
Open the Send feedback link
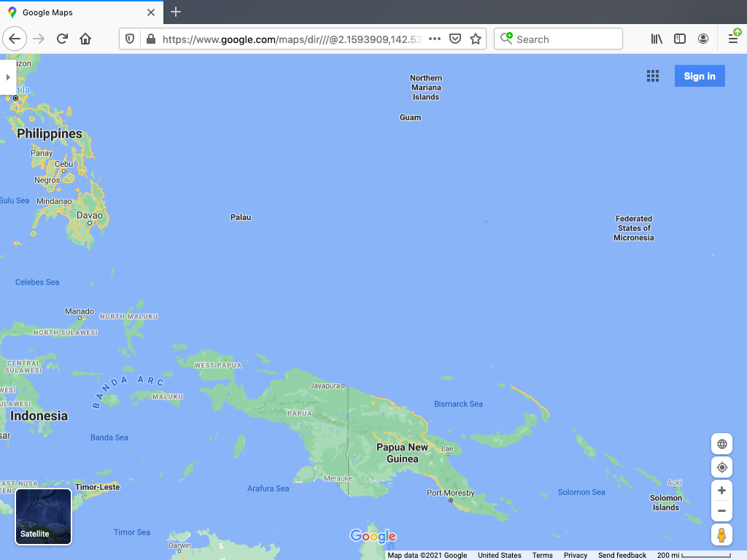[622, 555]
